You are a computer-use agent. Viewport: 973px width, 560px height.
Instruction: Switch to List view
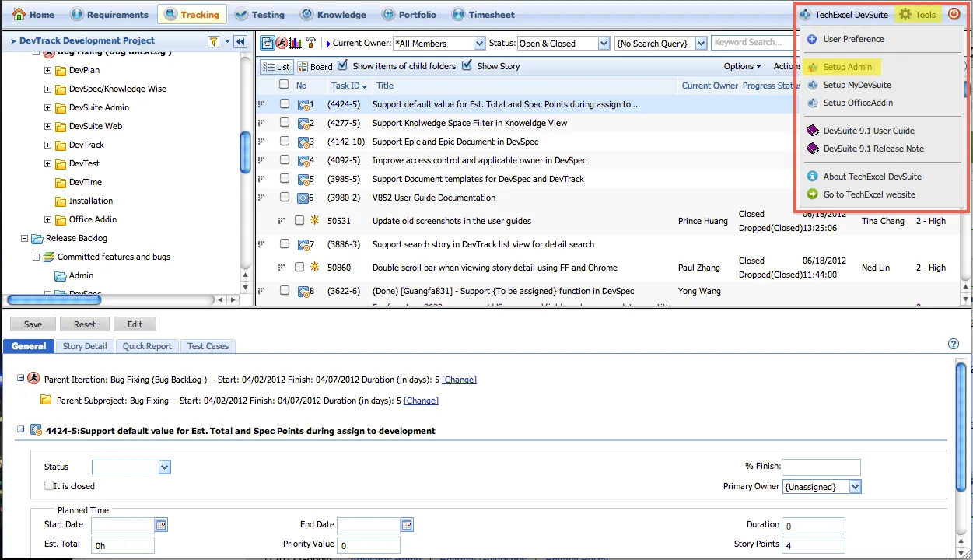[x=276, y=67]
